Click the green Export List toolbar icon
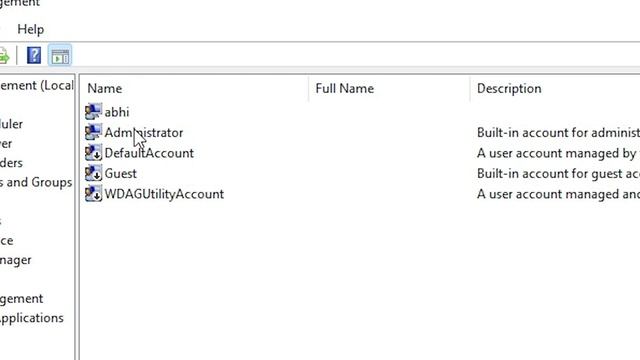The width and height of the screenshot is (640, 360). point(4,56)
